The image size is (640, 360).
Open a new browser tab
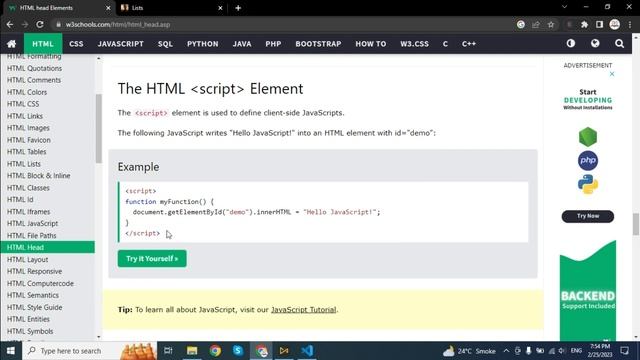pos(238,8)
